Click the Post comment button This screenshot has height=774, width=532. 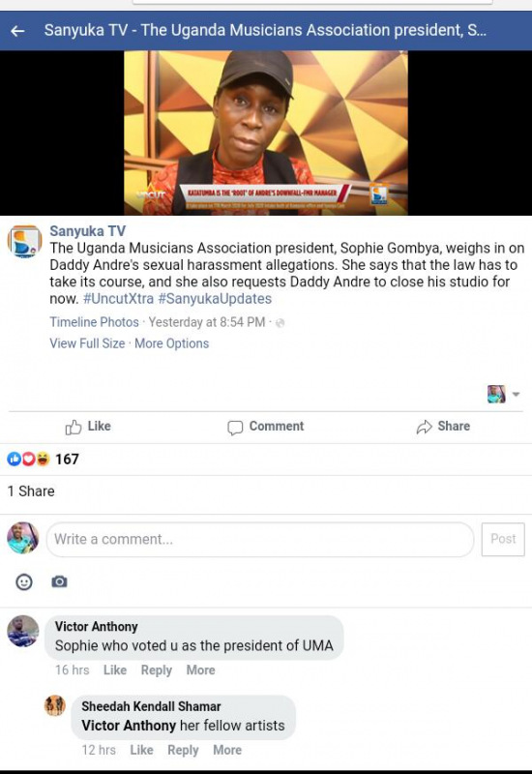pyautogui.click(x=503, y=539)
